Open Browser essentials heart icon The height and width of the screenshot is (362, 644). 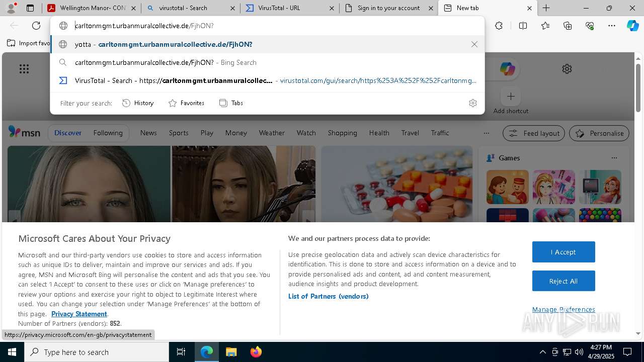pos(590,26)
